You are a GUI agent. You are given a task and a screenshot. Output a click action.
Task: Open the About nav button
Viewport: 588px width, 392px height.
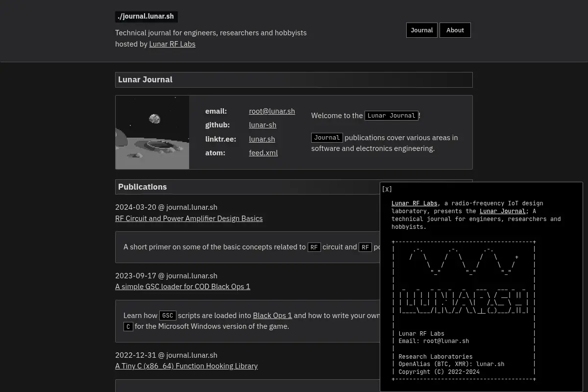pos(455,30)
